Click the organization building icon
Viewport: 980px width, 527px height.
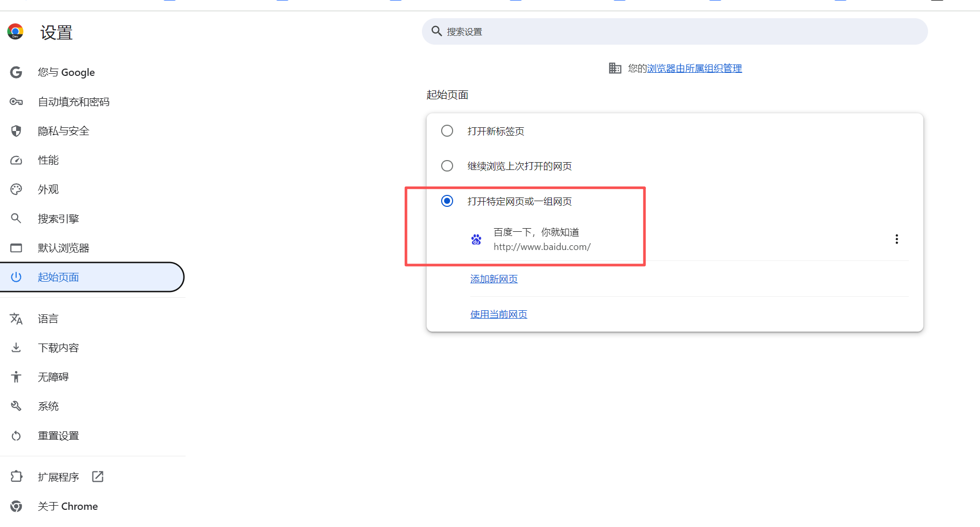tap(615, 68)
